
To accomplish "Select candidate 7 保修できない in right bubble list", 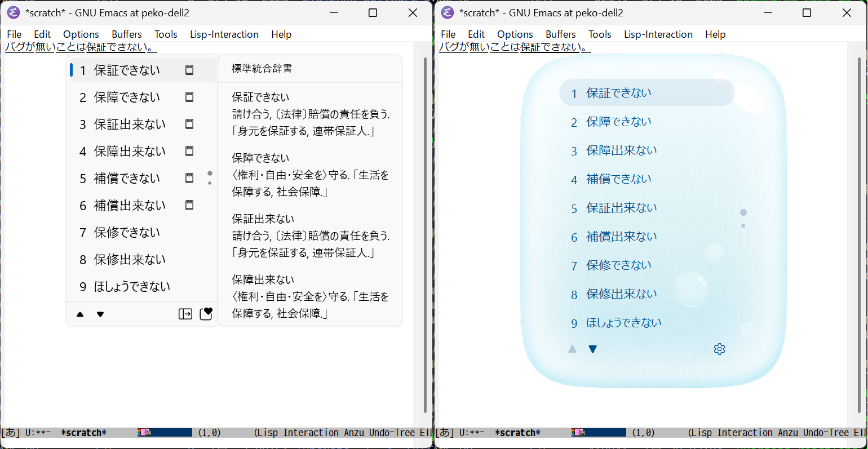I will 647,265.
